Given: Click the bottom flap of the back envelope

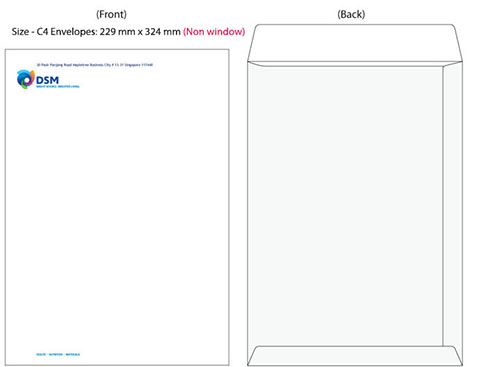Looking at the screenshot, I should click(355, 356).
